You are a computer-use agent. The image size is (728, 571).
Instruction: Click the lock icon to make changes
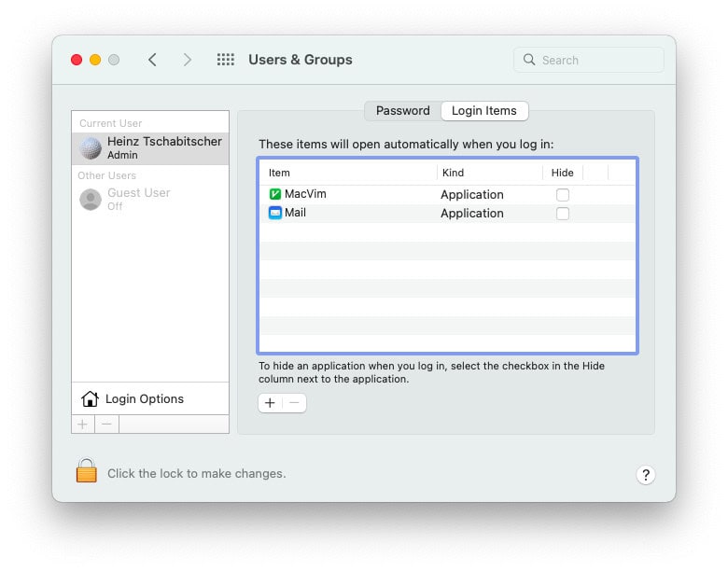click(x=87, y=471)
